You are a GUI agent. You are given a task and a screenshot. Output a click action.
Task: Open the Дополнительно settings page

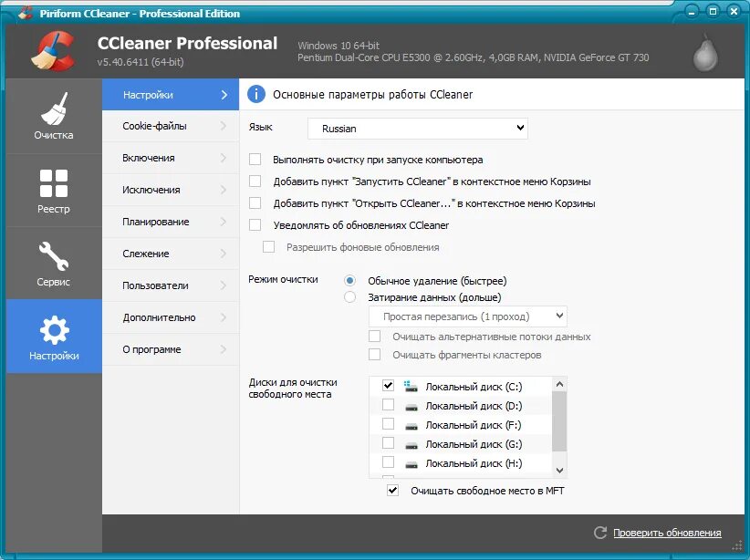171,317
